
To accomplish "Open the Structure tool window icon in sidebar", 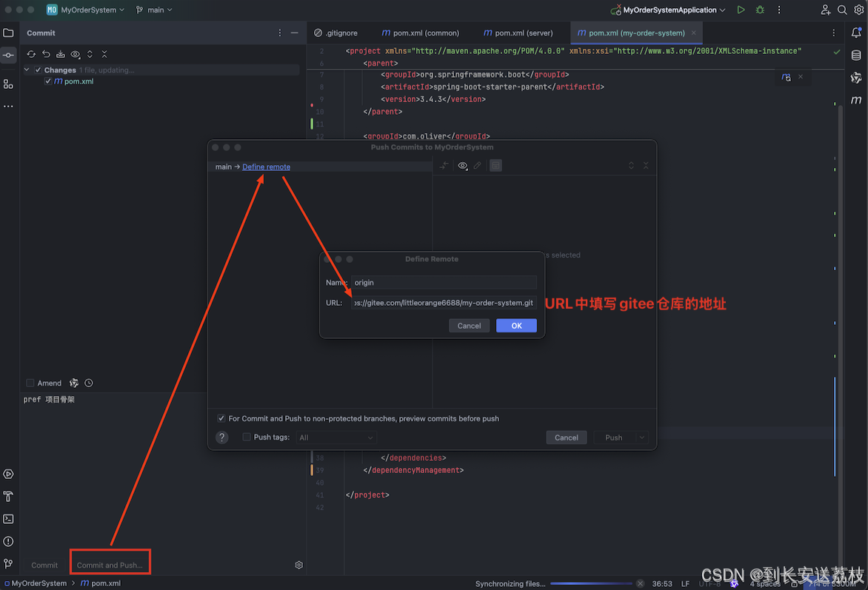I will tap(8, 84).
